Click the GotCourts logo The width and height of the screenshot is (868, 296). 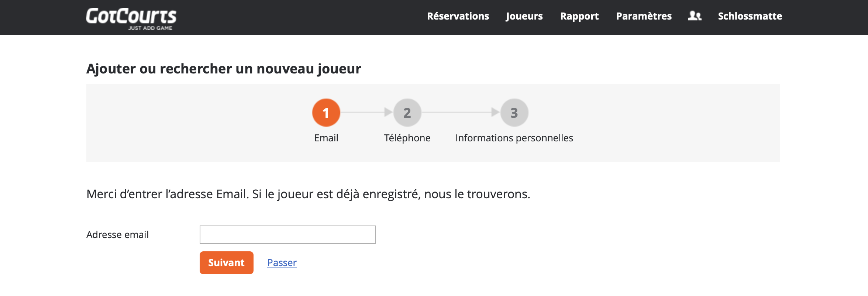[131, 18]
